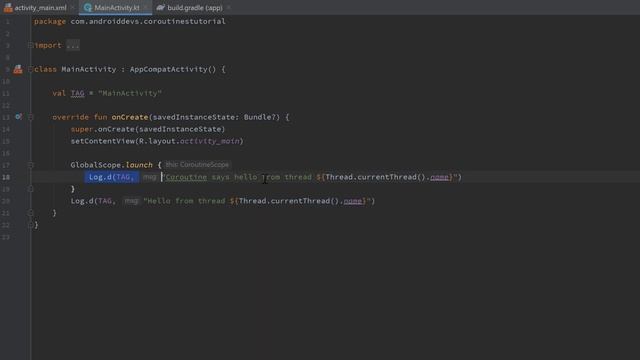The height and width of the screenshot is (360, 640).
Task: Switch to the activity_main.xml tab
Action: tap(40, 8)
